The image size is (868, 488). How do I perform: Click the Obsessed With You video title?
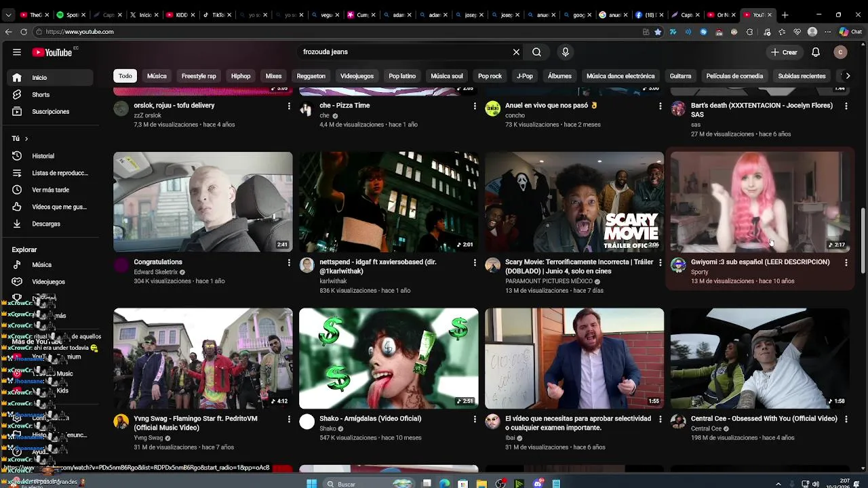click(x=764, y=419)
